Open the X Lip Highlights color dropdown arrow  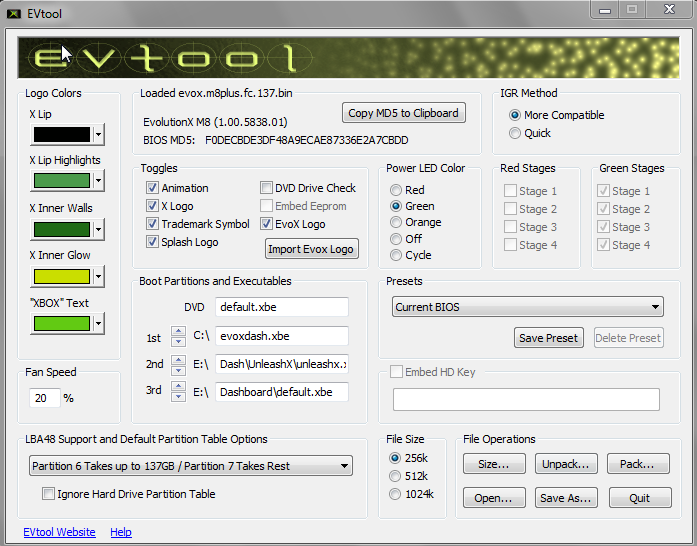pyautogui.click(x=98, y=181)
